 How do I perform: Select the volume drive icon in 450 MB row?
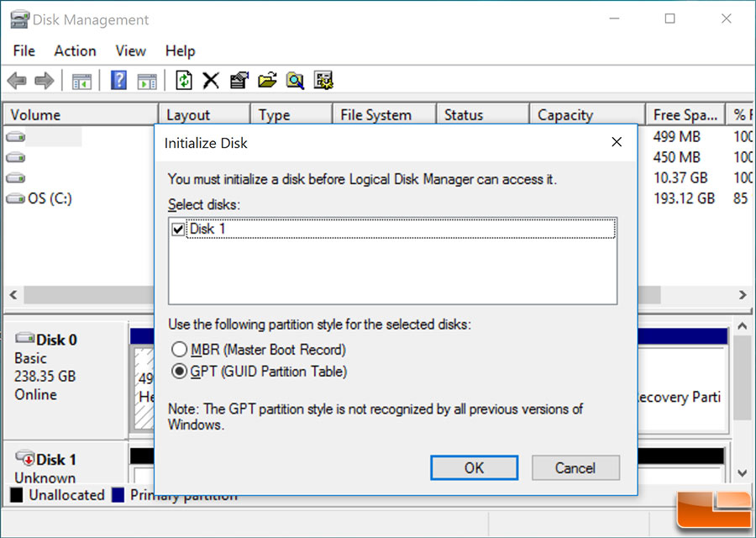(15, 157)
